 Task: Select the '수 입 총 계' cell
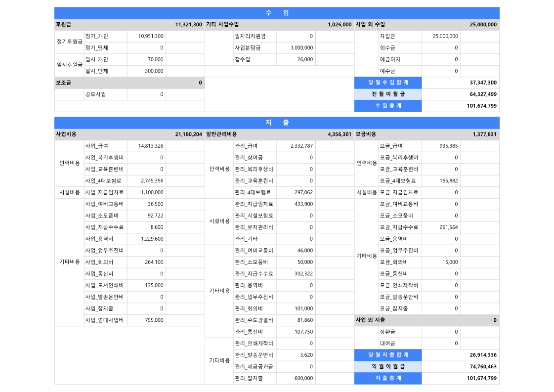(388, 106)
